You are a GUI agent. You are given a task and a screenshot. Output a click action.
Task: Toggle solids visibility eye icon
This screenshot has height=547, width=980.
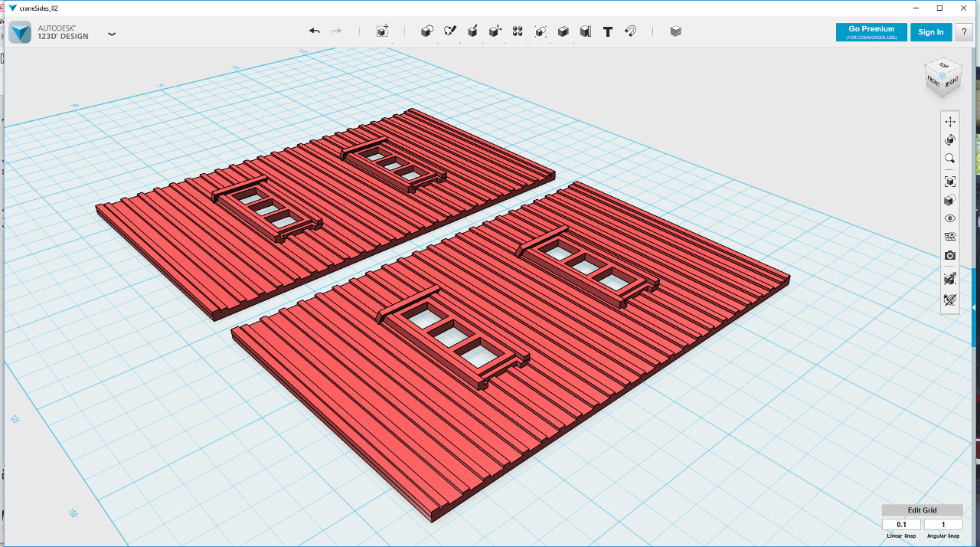tap(950, 218)
